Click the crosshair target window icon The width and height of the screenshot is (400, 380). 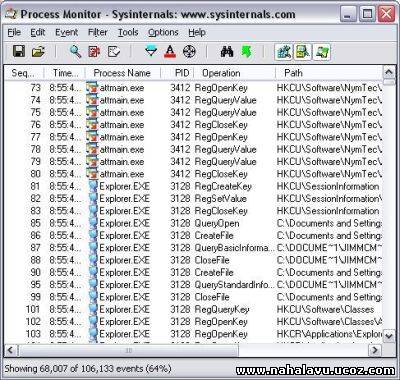tap(189, 52)
